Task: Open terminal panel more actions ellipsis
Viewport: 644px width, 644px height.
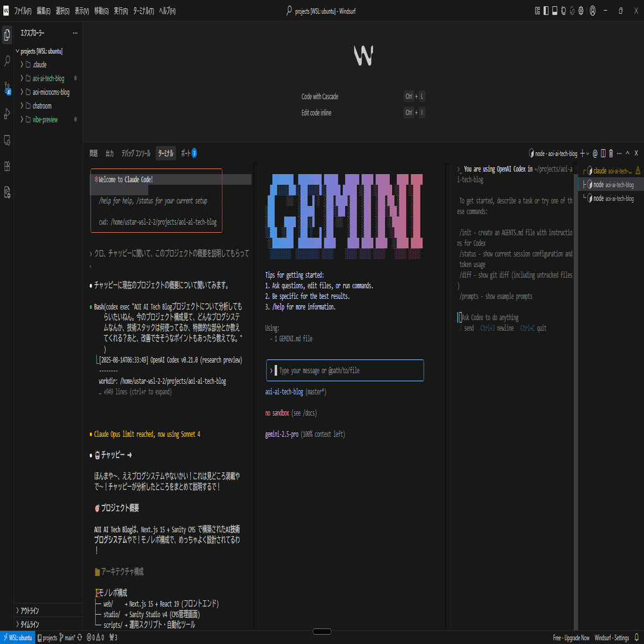Action: point(619,153)
